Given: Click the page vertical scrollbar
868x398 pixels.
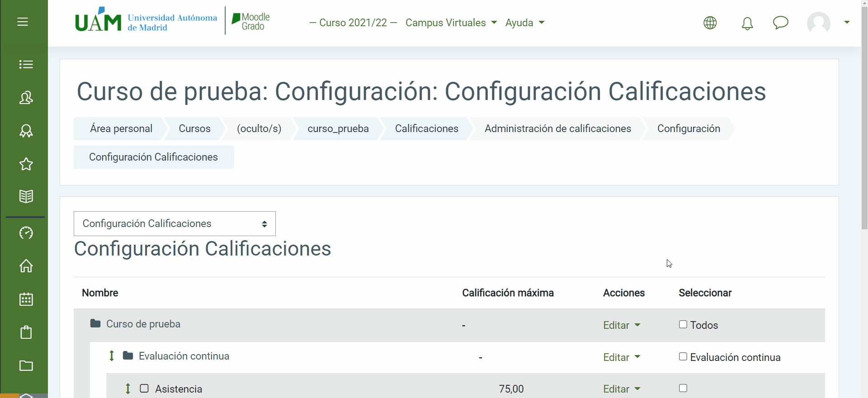Looking at the screenshot, I should (x=864, y=136).
